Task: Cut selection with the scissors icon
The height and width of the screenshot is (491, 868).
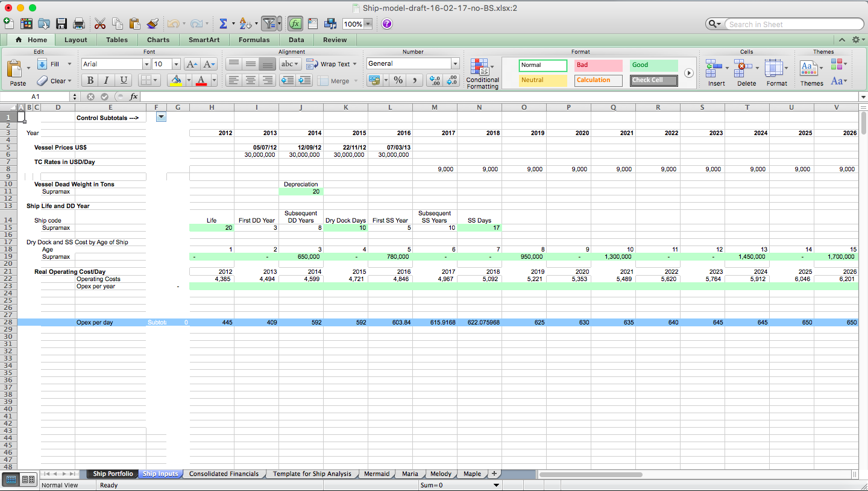Action: (100, 24)
